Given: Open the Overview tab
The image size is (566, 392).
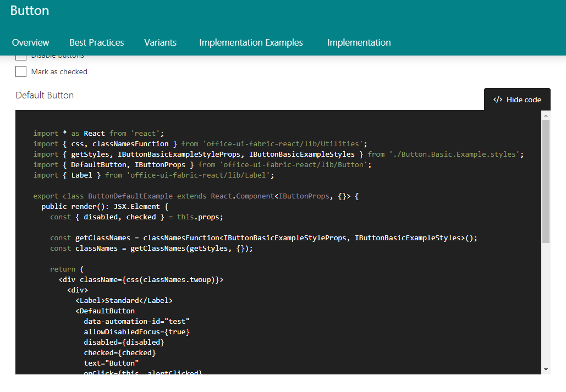Looking at the screenshot, I should pyautogui.click(x=30, y=42).
